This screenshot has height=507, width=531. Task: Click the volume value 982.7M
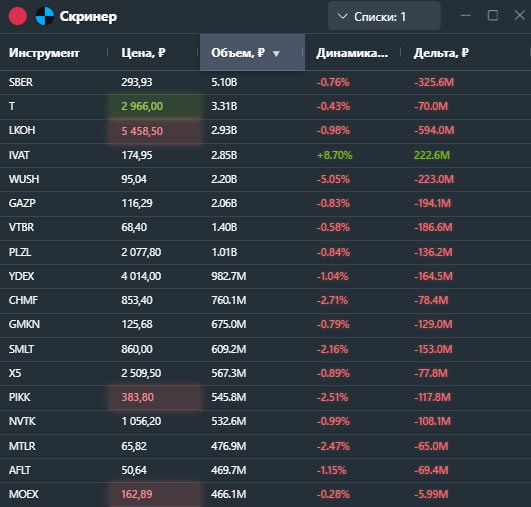pyautogui.click(x=229, y=276)
